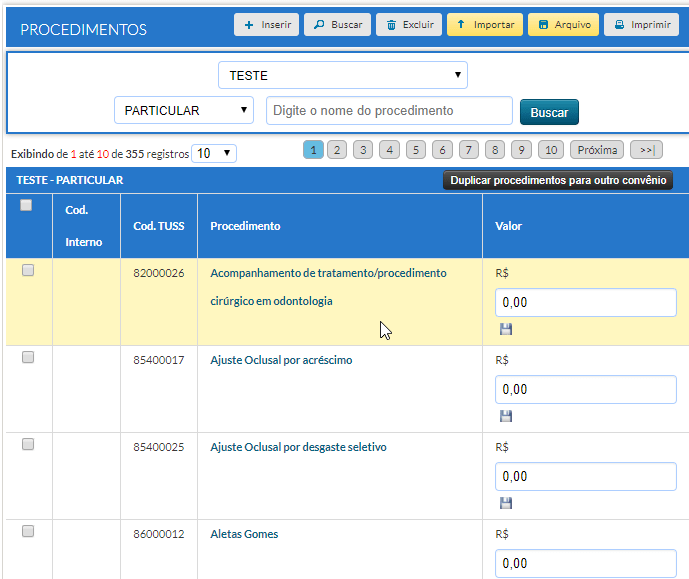Go to page 5
This screenshot has width=689, height=579.
click(416, 150)
